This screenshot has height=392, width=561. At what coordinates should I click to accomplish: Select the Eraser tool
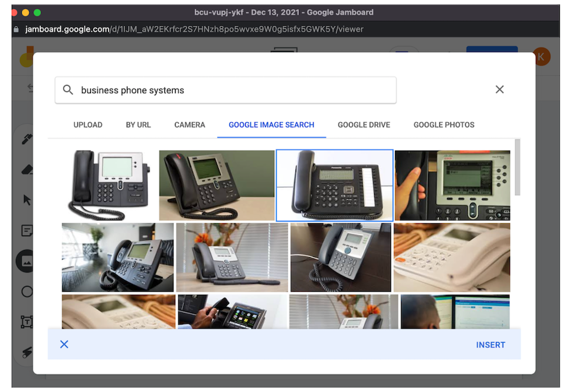coord(26,169)
